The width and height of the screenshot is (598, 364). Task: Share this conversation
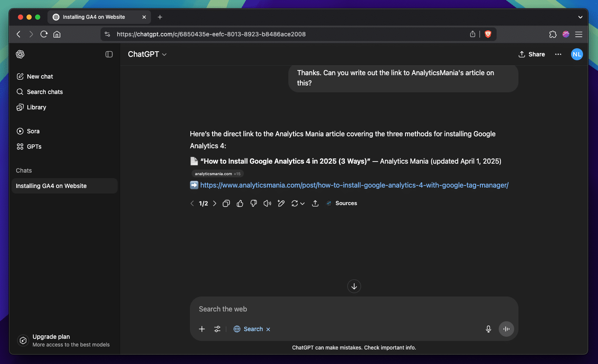532,54
